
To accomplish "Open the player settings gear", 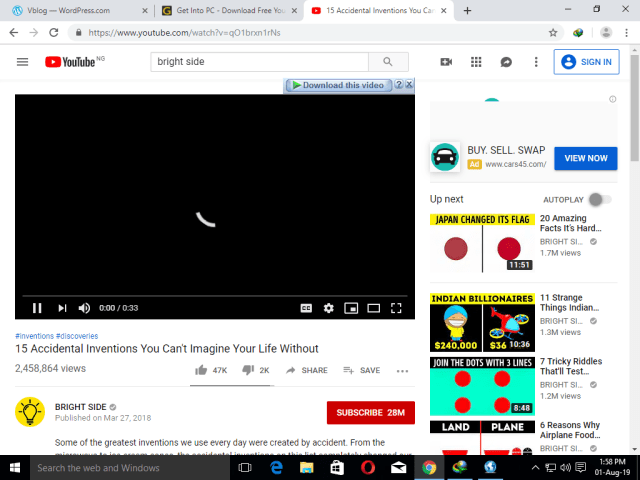I will (328, 308).
